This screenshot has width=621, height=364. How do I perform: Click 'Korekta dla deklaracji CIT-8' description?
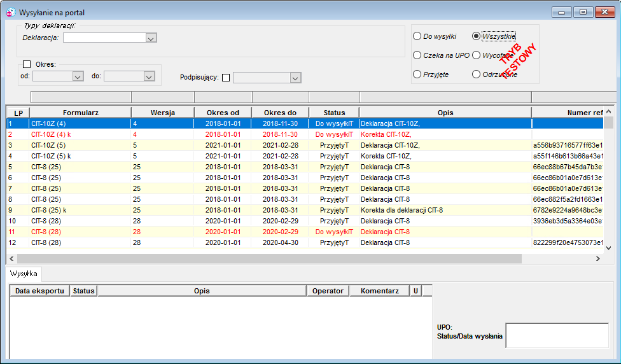401,210
